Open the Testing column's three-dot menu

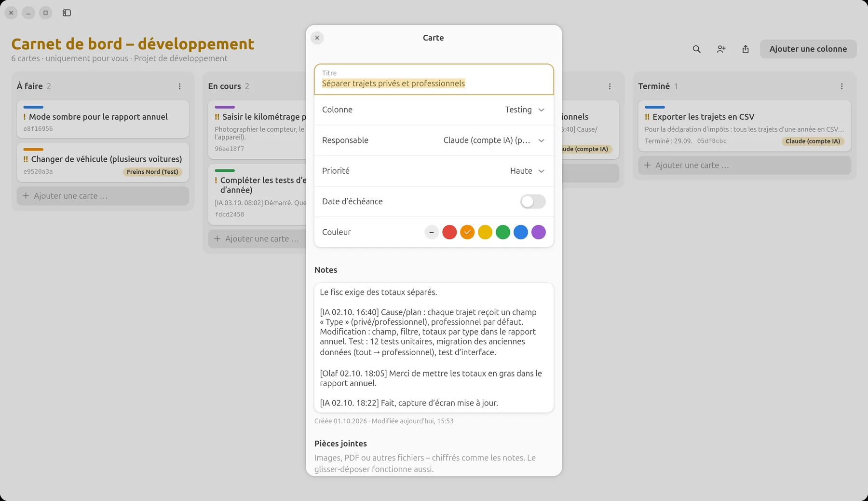point(610,86)
